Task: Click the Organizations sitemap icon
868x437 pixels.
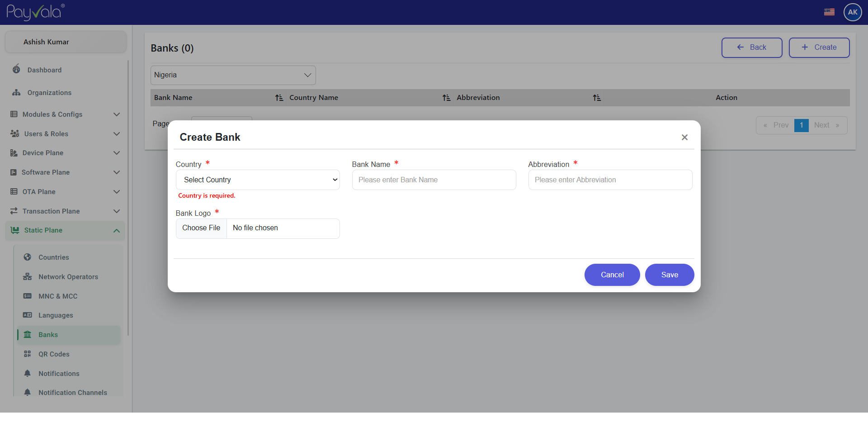Action: [16, 92]
